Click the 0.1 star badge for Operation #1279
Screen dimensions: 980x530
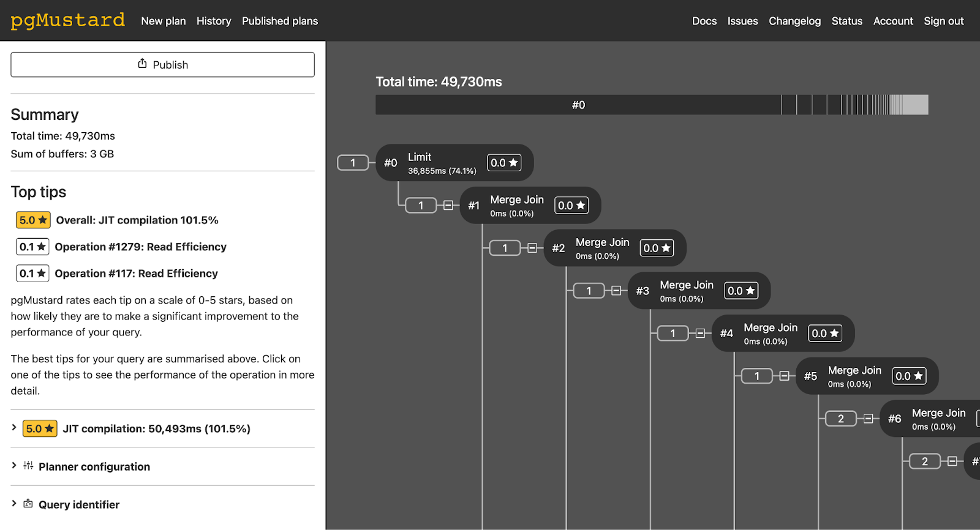pos(32,247)
